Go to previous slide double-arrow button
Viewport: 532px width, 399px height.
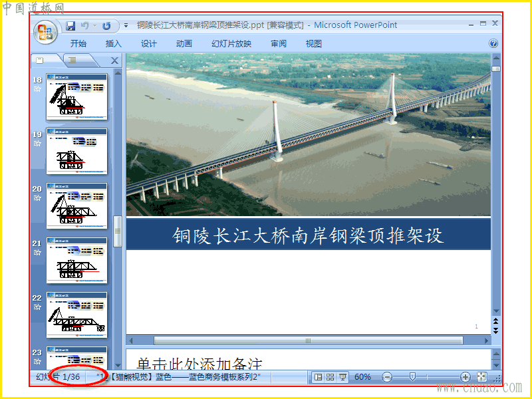coord(496,321)
